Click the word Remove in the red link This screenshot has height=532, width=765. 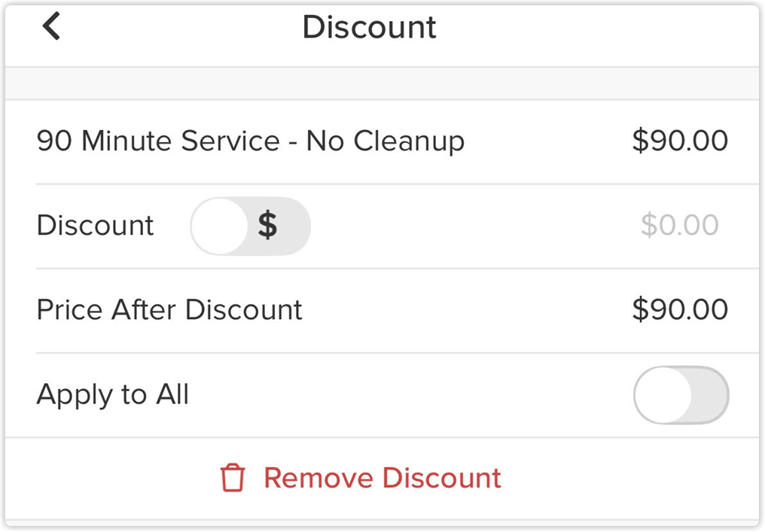tap(319, 478)
